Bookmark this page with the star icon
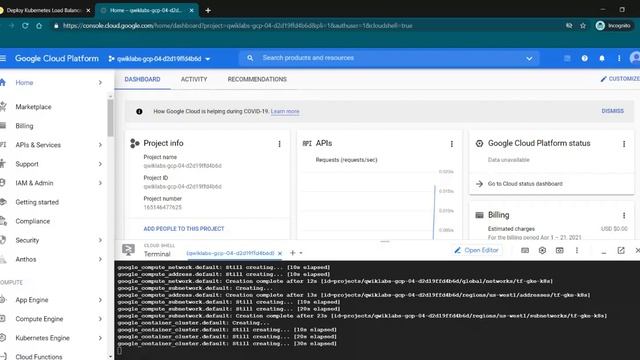 coord(583,26)
